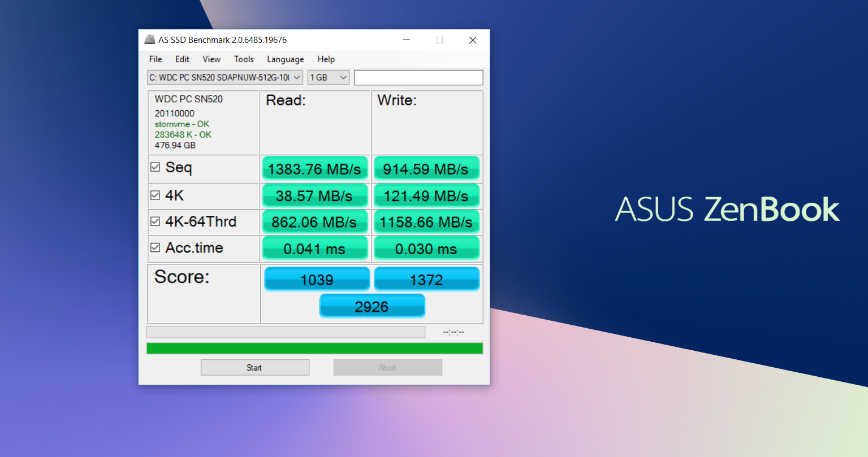The width and height of the screenshot is (868, 457).
Task: Click 4K read result 38.57 MB/s
Action: [x=314, y=195]
